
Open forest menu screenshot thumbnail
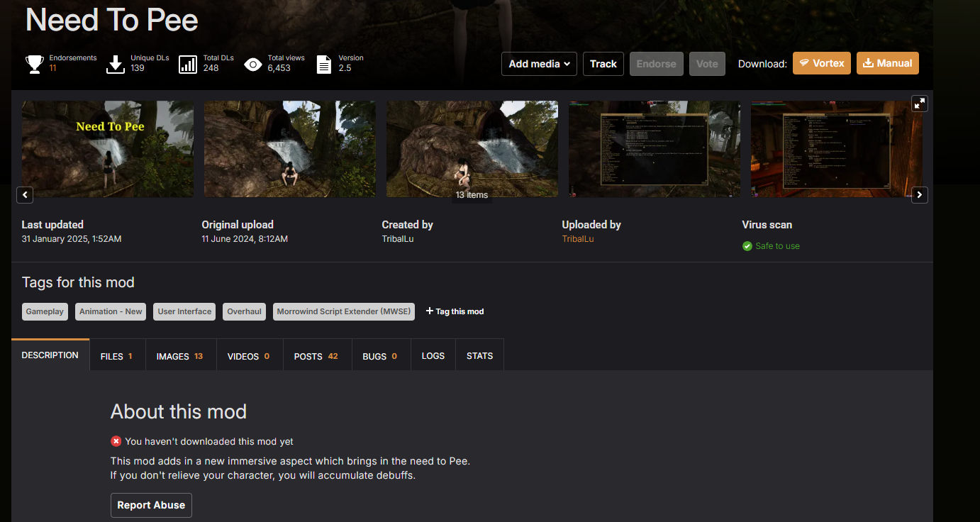(655, 149)
